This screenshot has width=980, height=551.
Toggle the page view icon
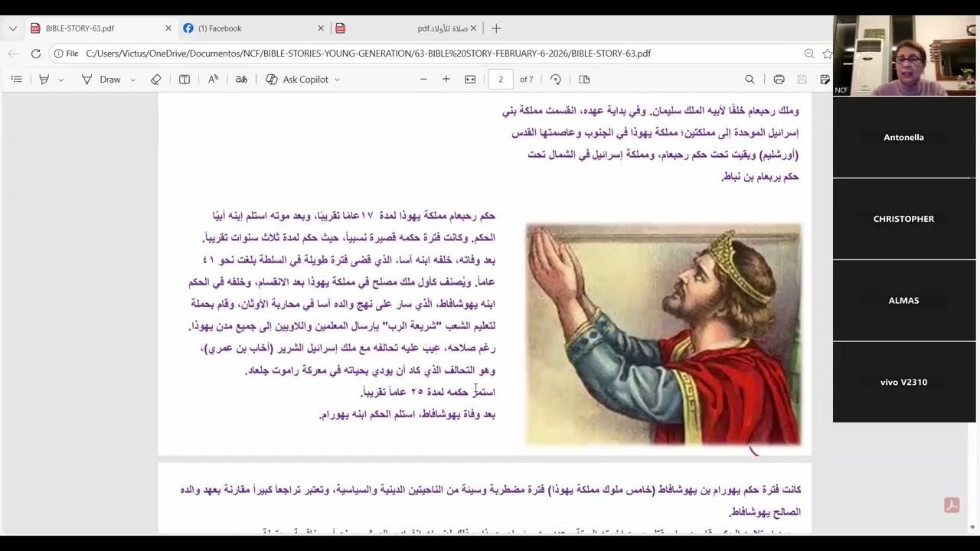pos(584,80)
